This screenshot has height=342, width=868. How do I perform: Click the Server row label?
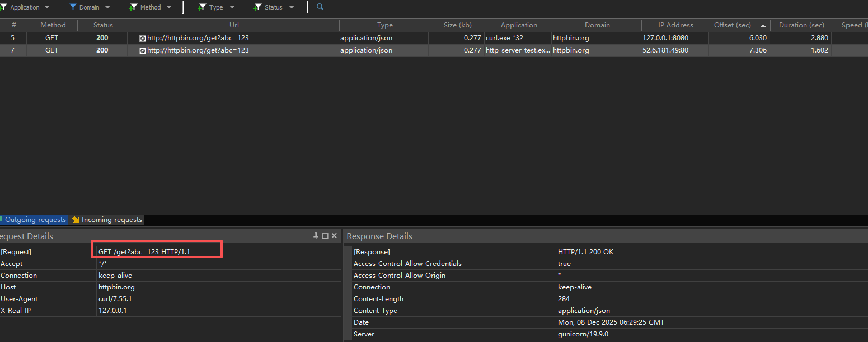point(364,334)
